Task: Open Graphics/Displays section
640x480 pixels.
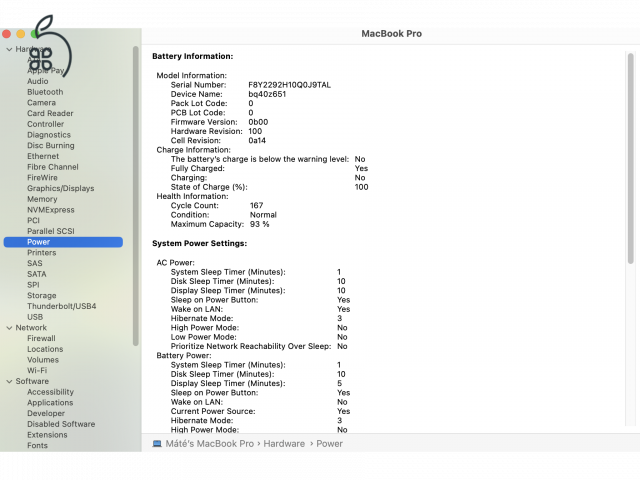Action: pos(60,188)
